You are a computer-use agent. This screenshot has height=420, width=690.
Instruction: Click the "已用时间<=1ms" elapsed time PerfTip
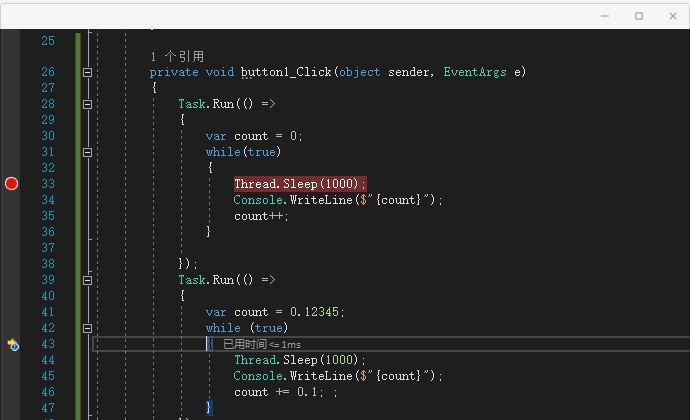point(262,344)
